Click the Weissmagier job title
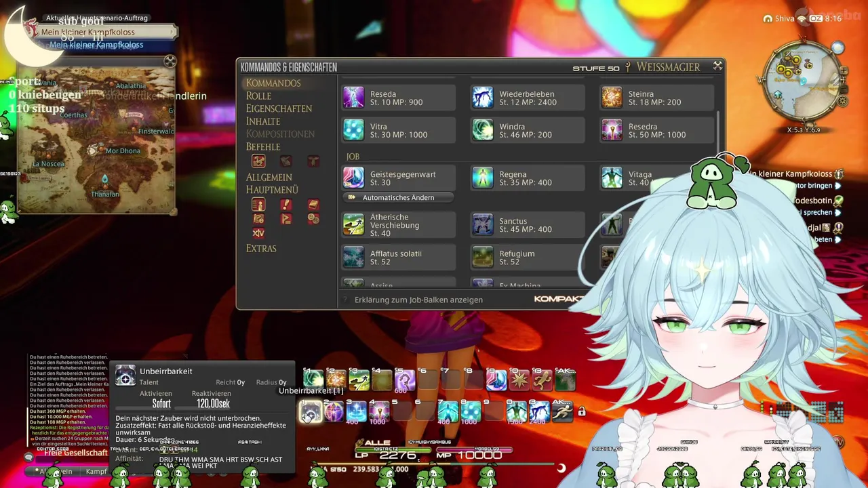868x488 pixels. tap(668, 67)
